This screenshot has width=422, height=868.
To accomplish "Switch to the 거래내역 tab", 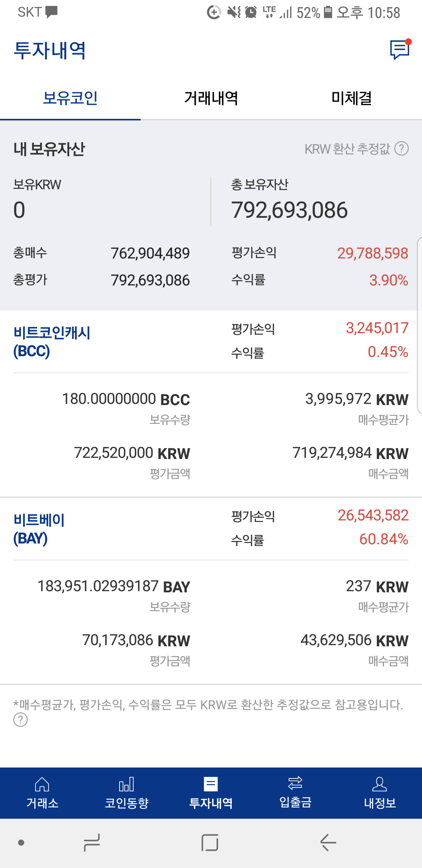I will pos(211,98).
